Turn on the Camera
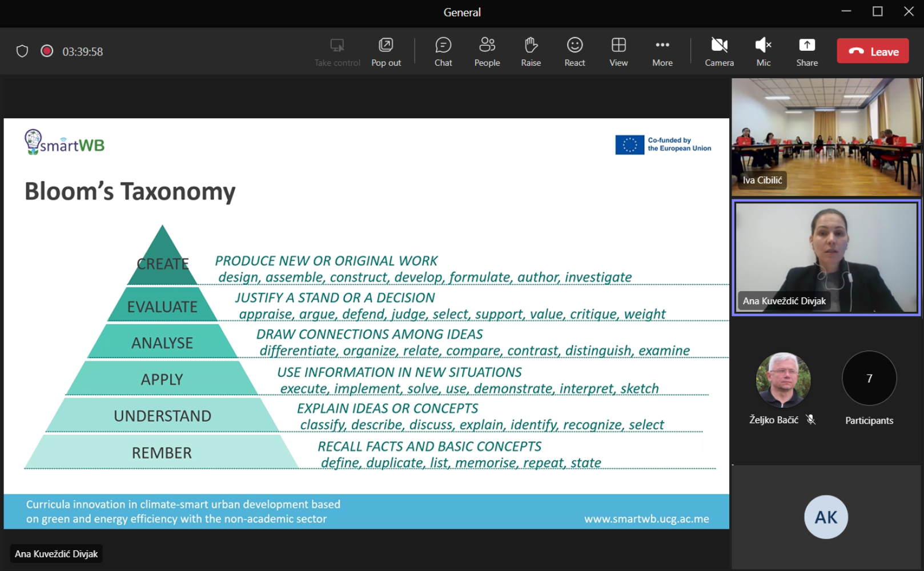The image size is (924, 571). [719, 51]
